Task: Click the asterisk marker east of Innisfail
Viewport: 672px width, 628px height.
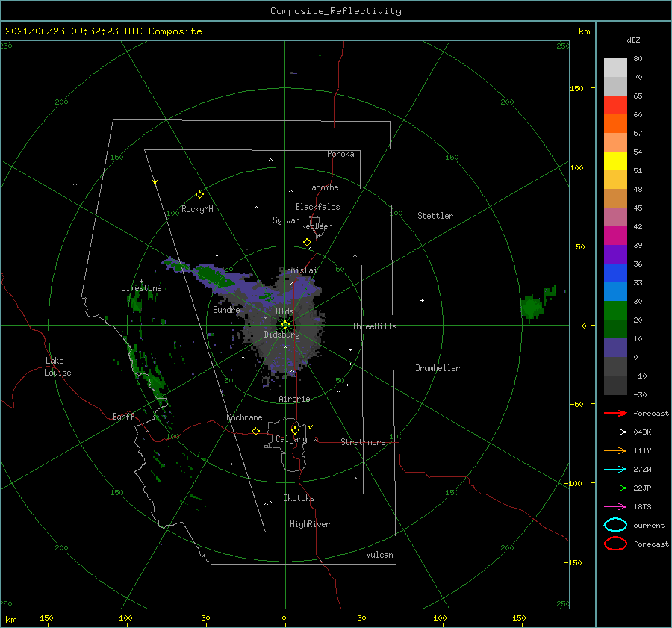Action: click(355, 256)
